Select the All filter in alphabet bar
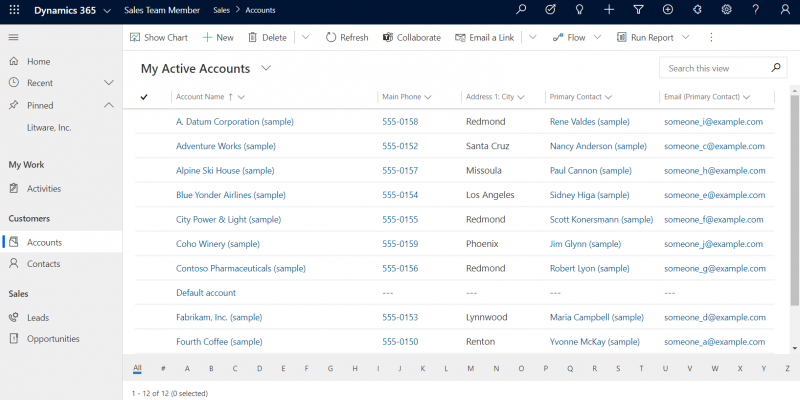The width and height of the screenshot is (800, 400). (137, 368)
